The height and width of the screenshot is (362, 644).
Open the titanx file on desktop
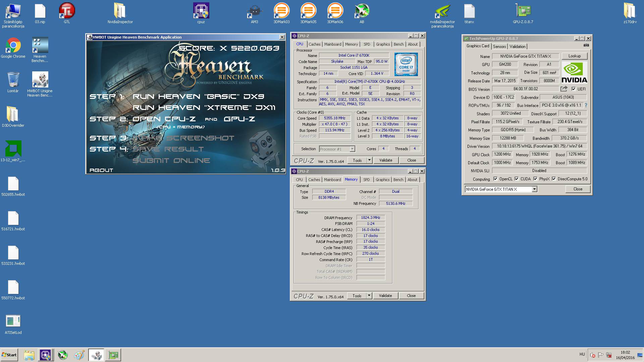click(x=469, y=13)
